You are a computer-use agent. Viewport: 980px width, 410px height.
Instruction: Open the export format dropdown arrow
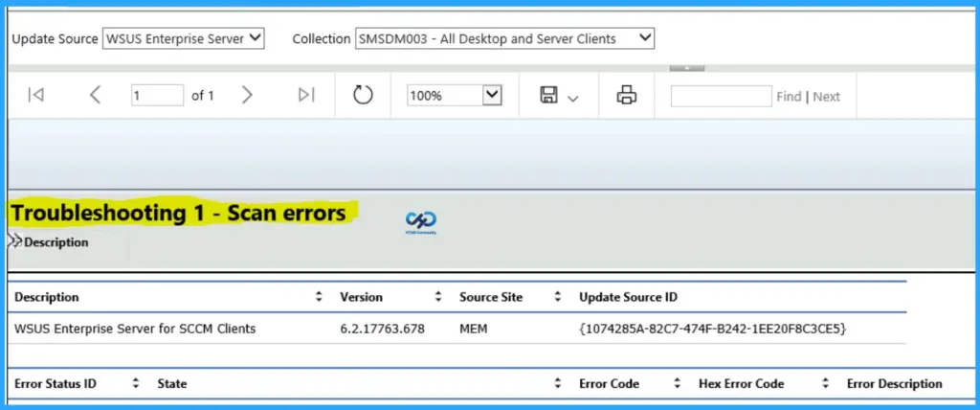[572, 99]
